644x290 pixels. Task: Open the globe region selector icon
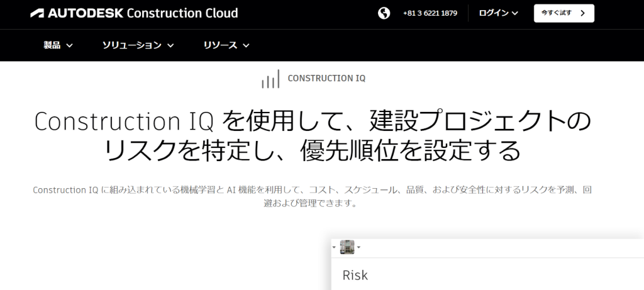(384, 13)
